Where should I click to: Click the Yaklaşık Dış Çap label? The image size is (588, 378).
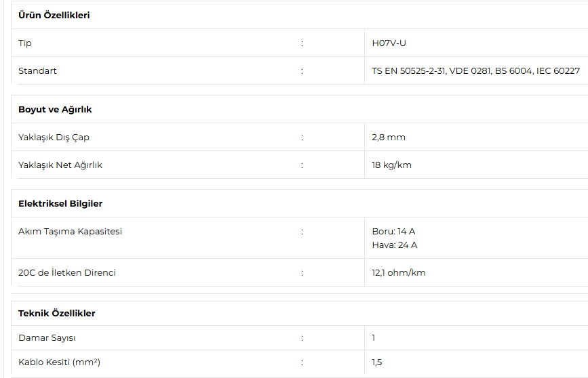pyautogui.click(x=54, y=138)
